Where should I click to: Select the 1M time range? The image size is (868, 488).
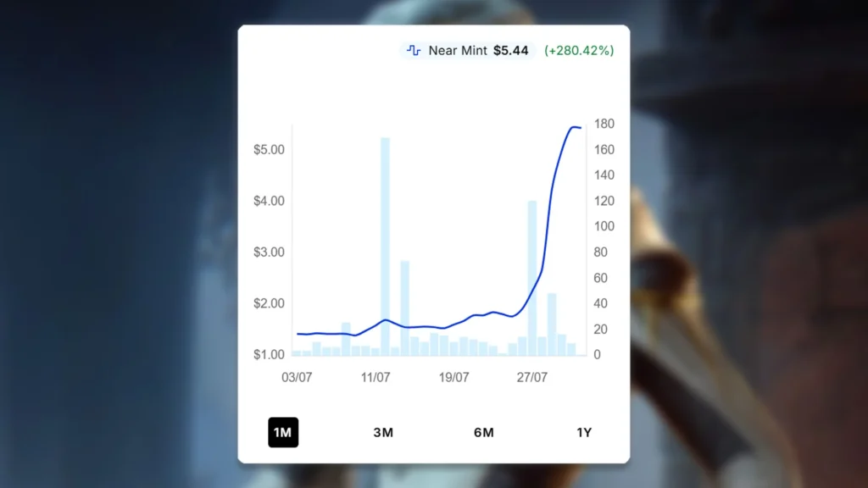coord(282,433)
